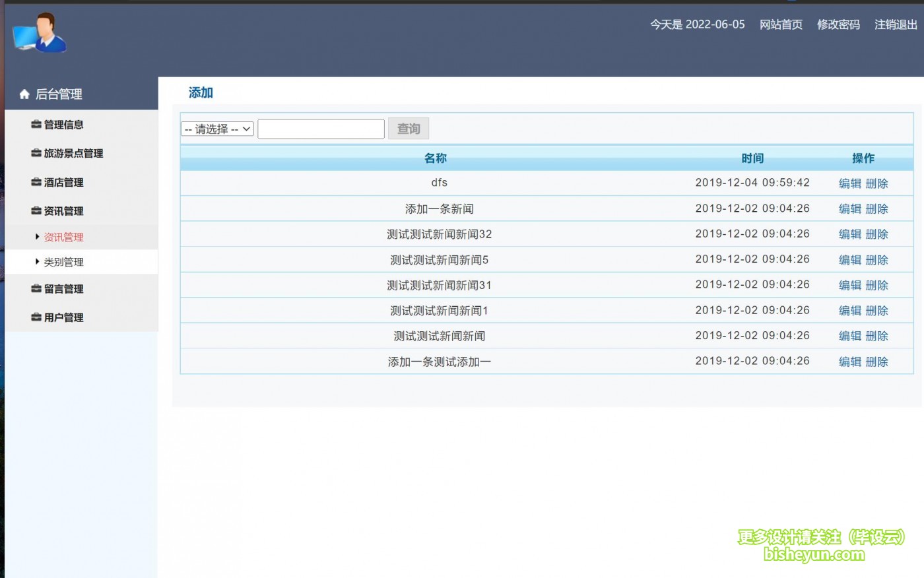Click the home icon beside 后台管理

tap(24, 94)
